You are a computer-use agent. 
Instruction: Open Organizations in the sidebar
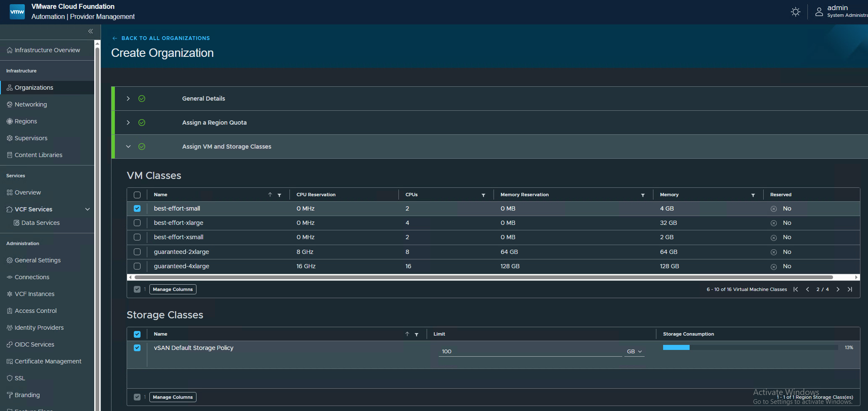tap(47, 88)
